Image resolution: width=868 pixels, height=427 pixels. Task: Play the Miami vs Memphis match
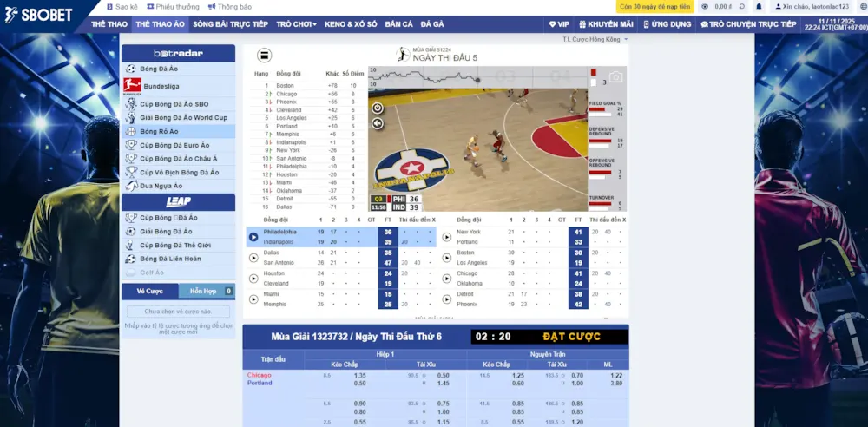[253, 299]
